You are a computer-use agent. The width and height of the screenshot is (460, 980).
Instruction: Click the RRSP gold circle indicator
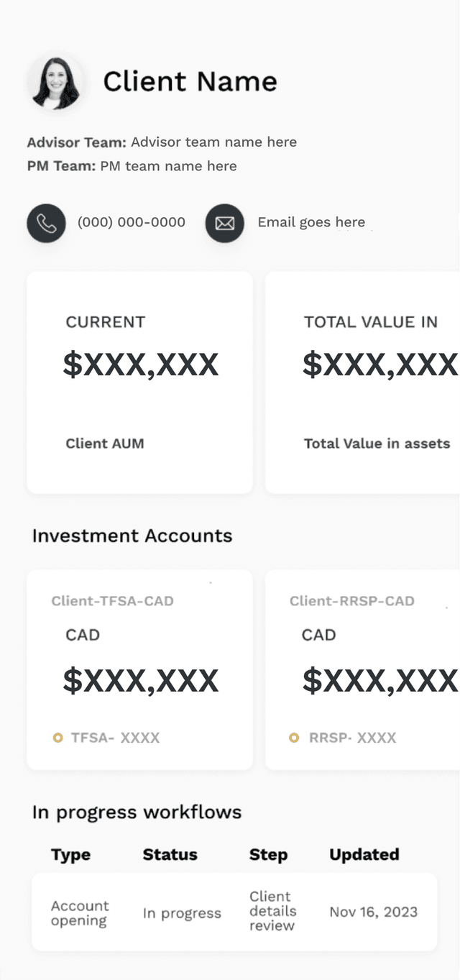(x=293, y=738)
